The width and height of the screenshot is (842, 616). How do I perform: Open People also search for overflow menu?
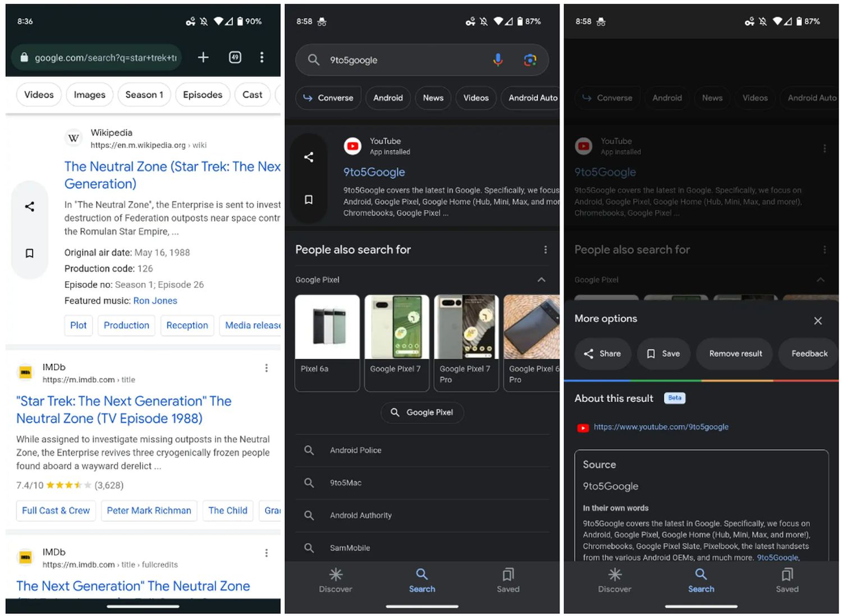point(545,250)
